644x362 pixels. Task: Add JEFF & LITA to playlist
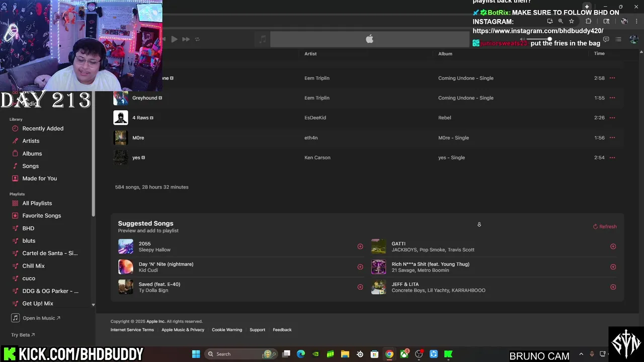tap(613, 287)
